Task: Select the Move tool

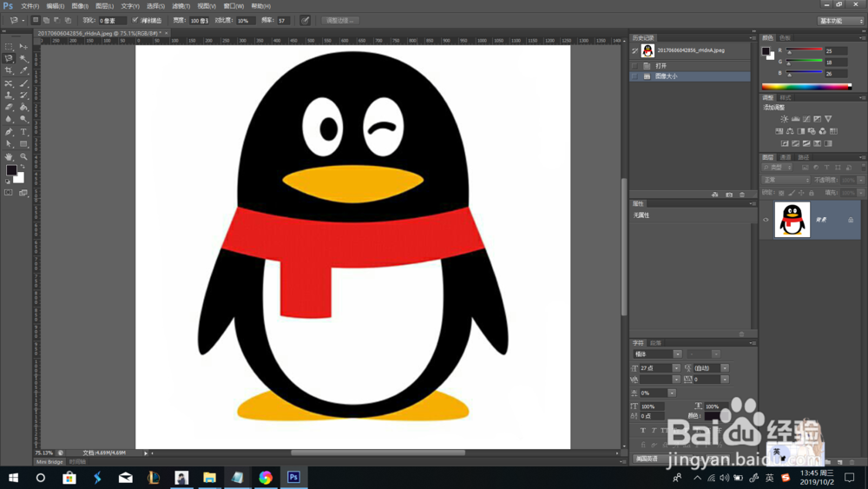Action: point(23,47)
